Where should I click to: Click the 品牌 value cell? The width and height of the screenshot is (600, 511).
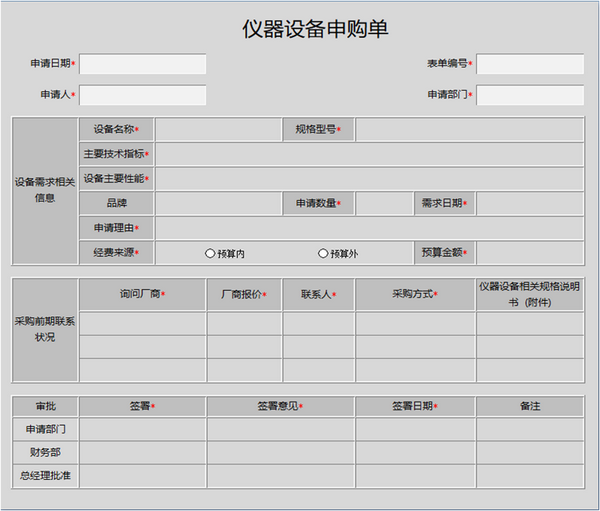tap(218, 203)
